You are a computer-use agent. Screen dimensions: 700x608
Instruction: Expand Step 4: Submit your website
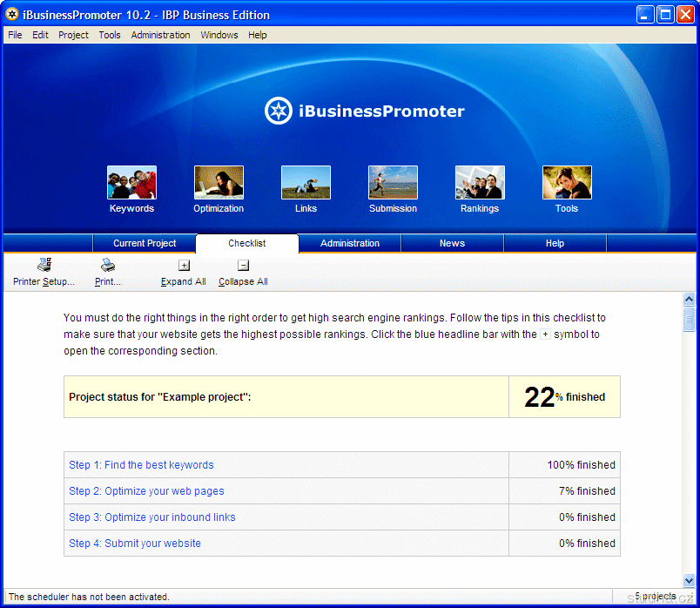135,544
